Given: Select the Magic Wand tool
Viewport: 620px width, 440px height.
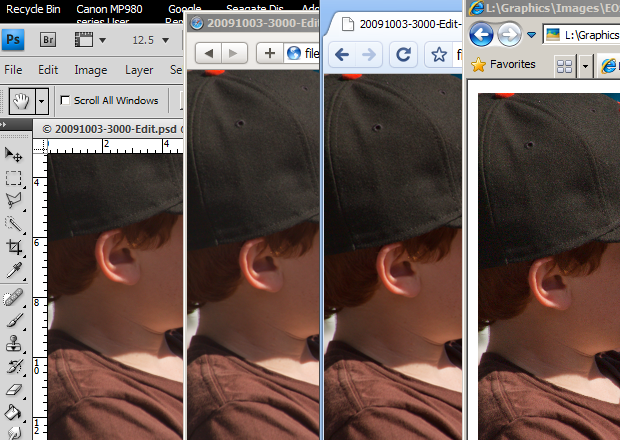Looking at the screenshot, I should coord(13,224).
